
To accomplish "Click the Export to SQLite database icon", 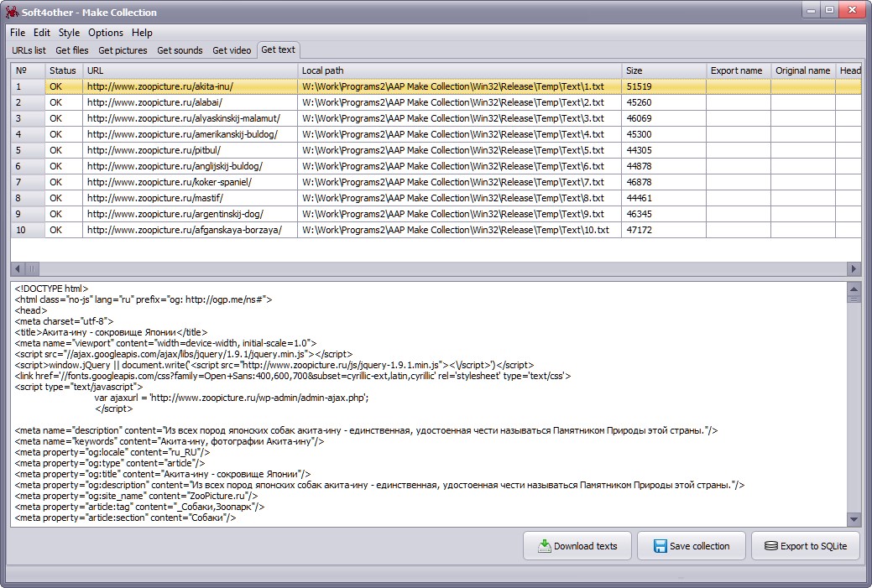I will [x=770, y=546].
